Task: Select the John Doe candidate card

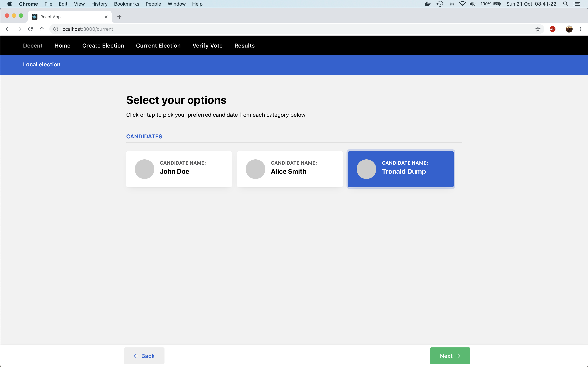Action: pyautogui.click(x=179, y=169)
